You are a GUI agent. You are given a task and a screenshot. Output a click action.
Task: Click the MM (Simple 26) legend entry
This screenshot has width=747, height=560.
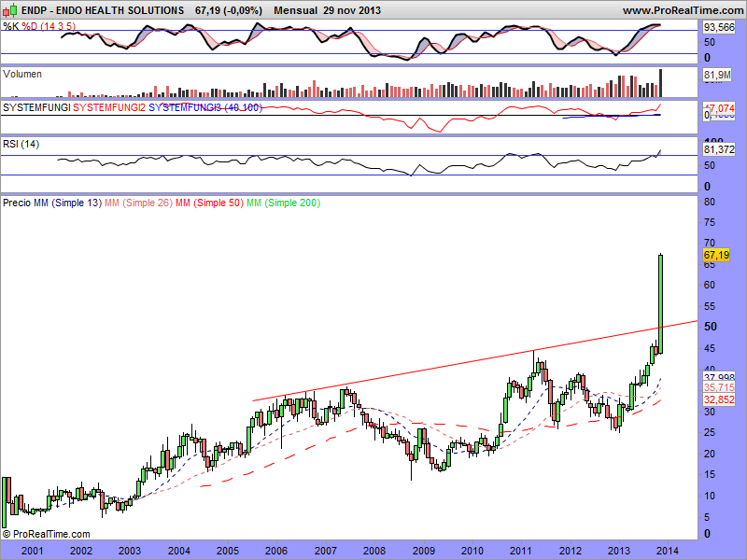pos(138,203)
